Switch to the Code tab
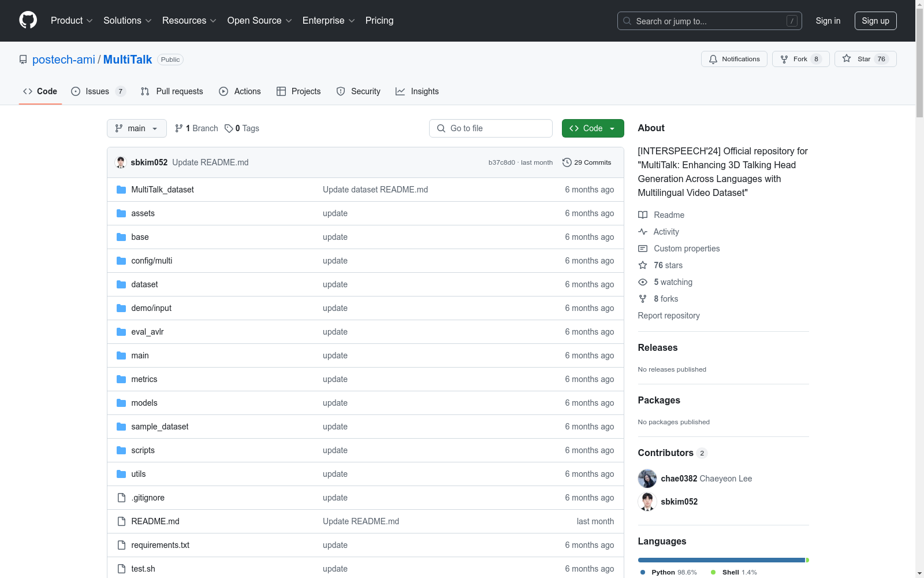Viewport: 924px width, 578px height. (x=40, y=91)
